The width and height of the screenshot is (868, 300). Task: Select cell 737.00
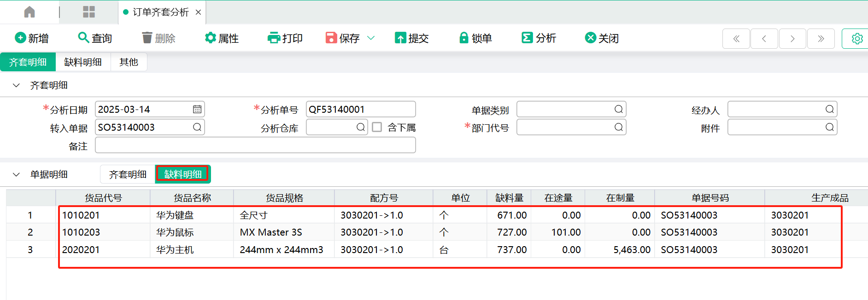509,250
